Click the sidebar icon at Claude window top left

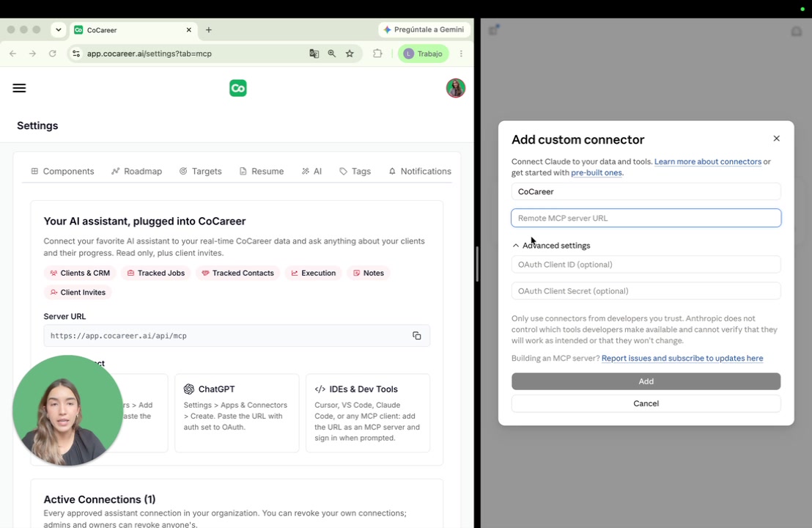pyautogui.click(x=493, y=30)
